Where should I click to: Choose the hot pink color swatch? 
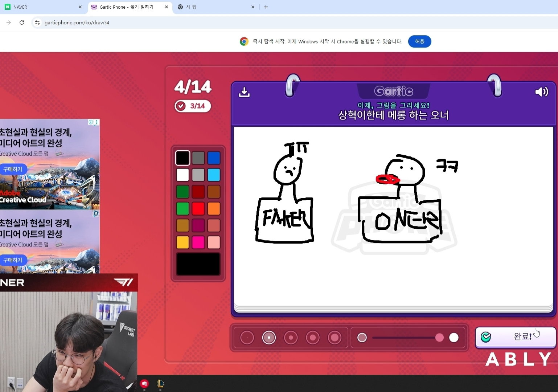(x=198, y=242)
